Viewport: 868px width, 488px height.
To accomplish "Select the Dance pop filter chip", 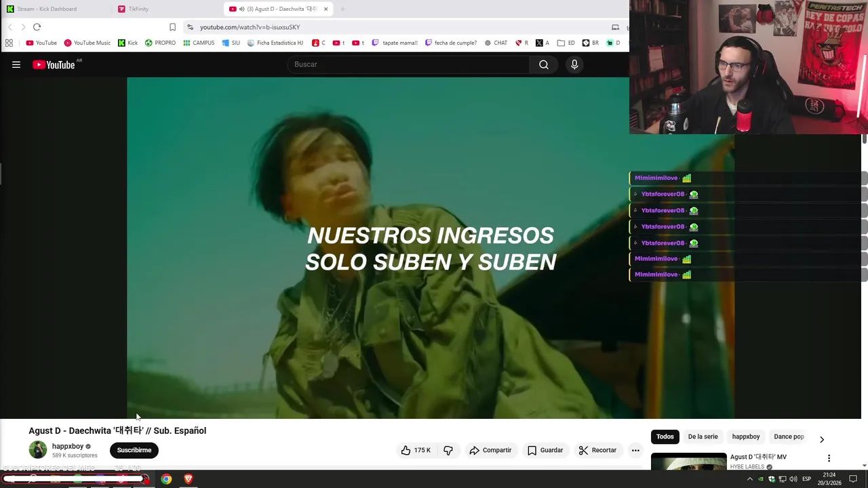I will tap(789, 436).
